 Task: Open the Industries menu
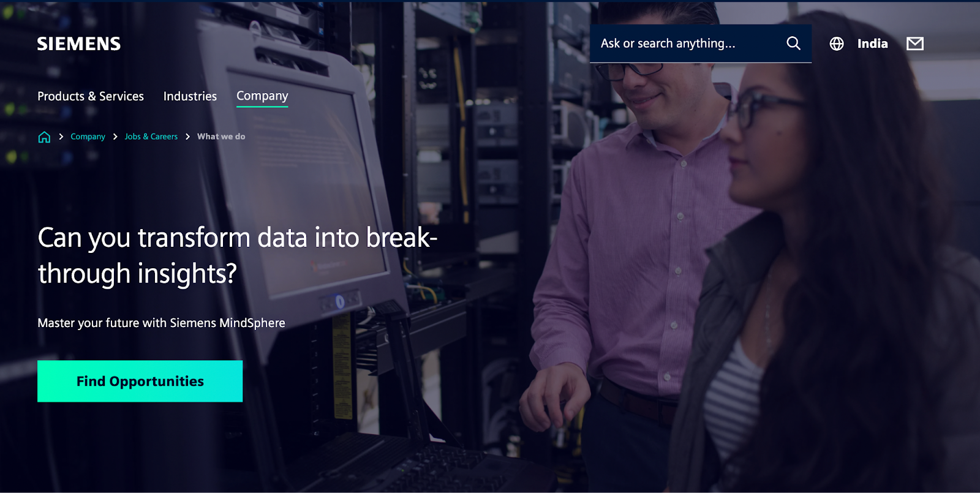click(190, 96)
